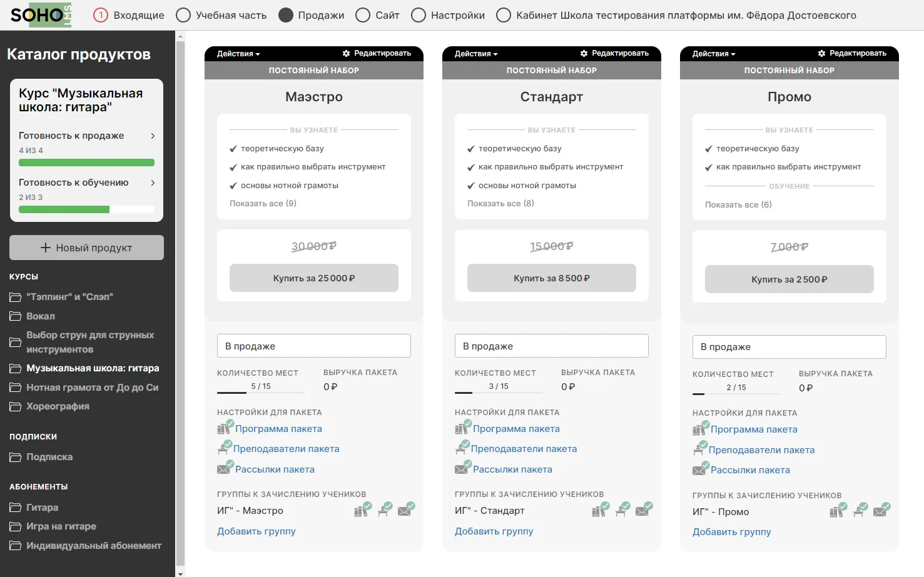The height and width of the screenshot is (577, 924).
Task: Click Готовность к обучению progress bar
Action: coord(86,209)
